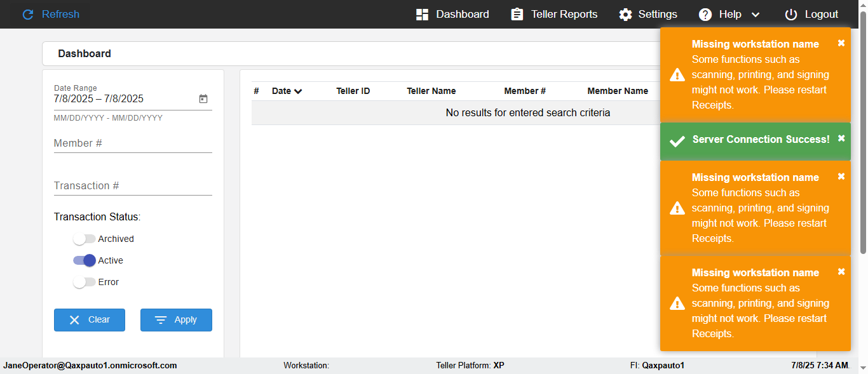Turn off the Active status toggle
868x374 pixels.
(84, 260)
